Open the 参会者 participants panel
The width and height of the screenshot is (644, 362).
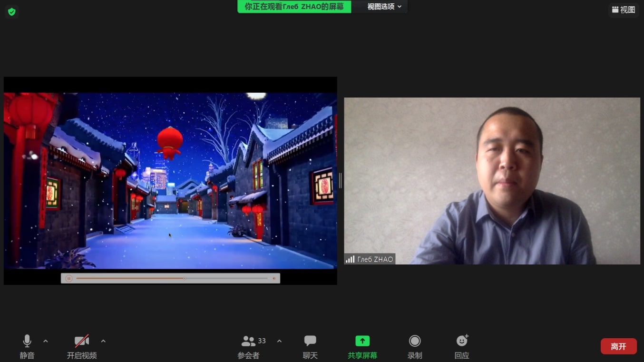(249, 347)
